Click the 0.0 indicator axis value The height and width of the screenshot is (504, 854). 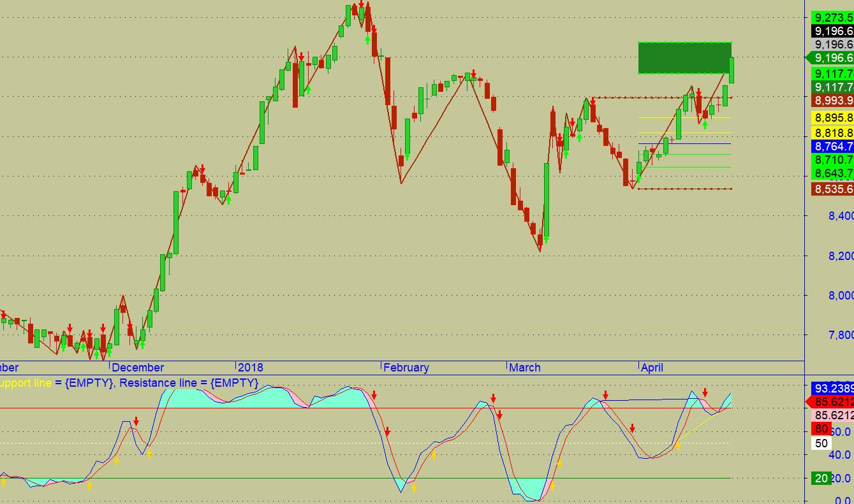843,500
